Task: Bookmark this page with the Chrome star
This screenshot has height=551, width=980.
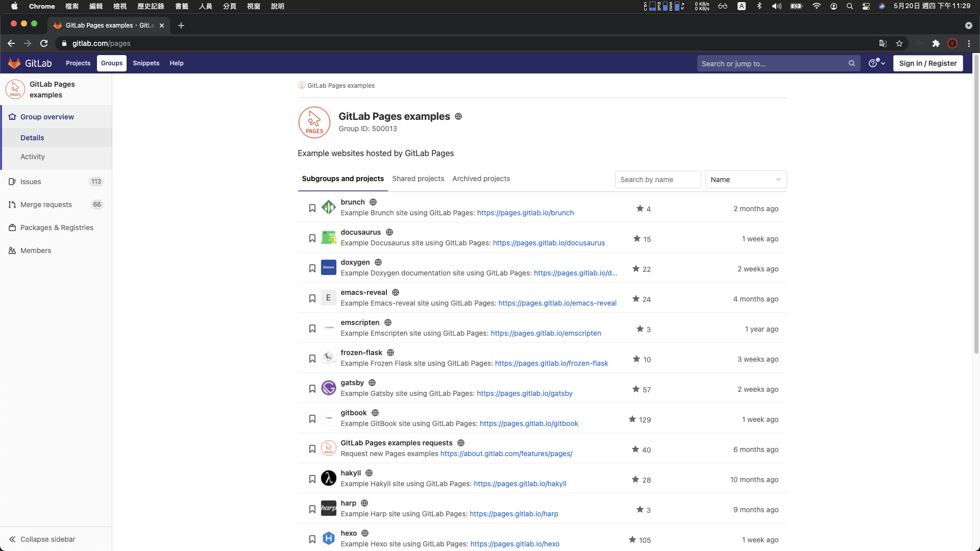Action: click(899, 43)
